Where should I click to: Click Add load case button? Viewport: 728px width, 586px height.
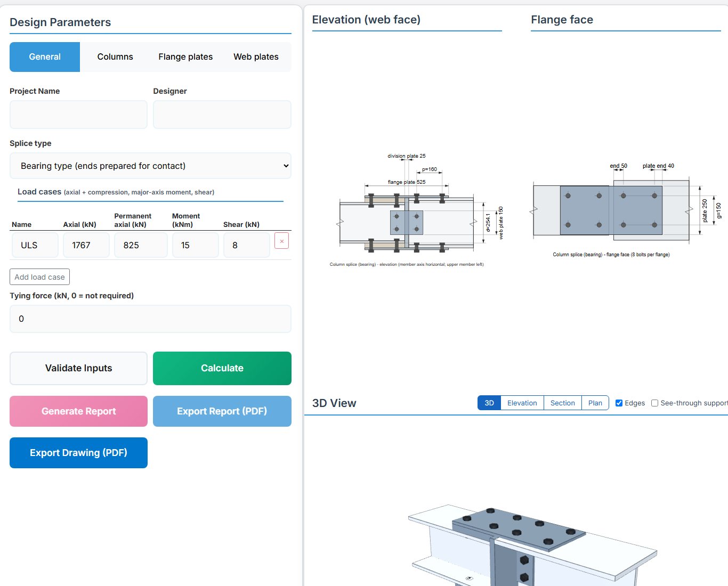[39, 277]
